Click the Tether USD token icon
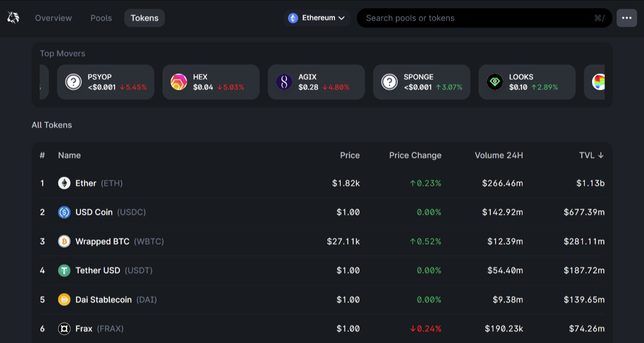The height and width of the screenshot is (343, 644). coord(64,270)
